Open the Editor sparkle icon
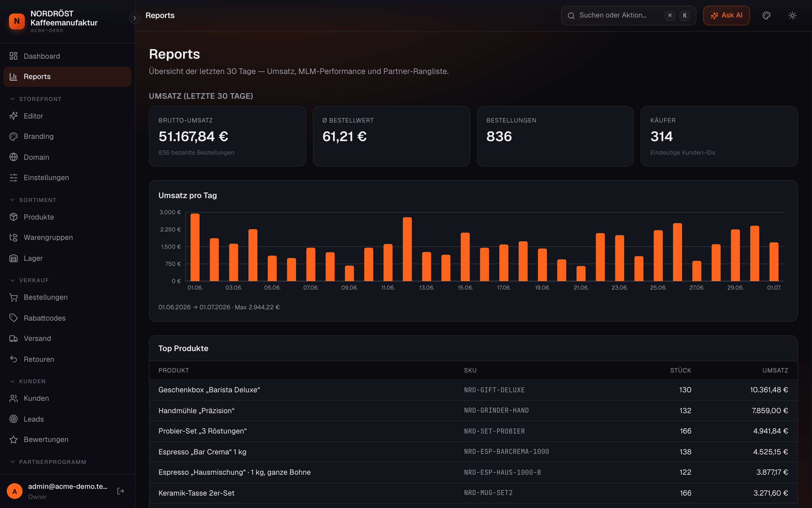This screenshot has height=508, width=812. click(14, 116)
